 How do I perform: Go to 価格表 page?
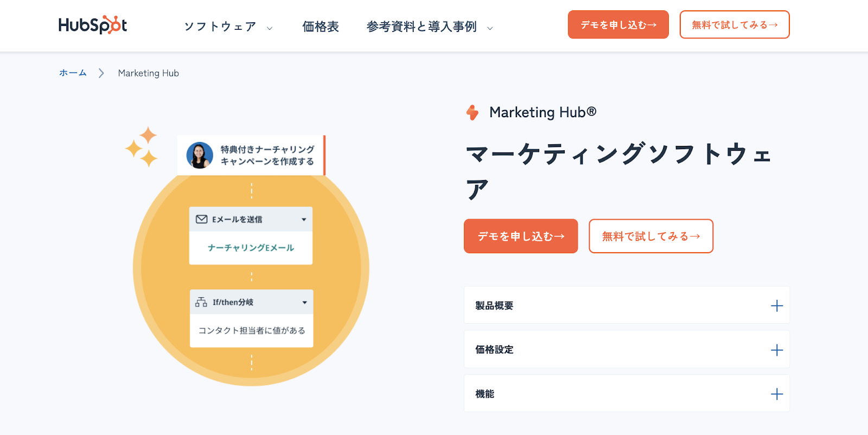(321, 27)
